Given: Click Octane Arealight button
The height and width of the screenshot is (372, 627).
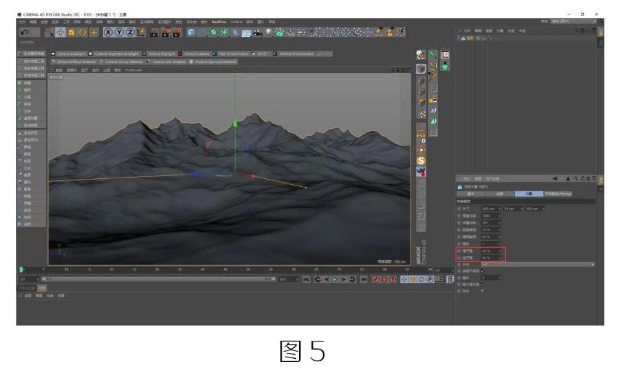Looking at the screenshot, I should [68, 54].
